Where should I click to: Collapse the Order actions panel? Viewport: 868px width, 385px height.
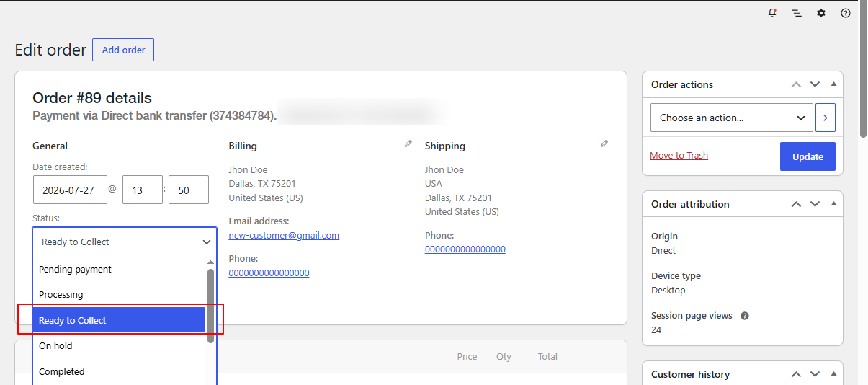click(833, 84)
